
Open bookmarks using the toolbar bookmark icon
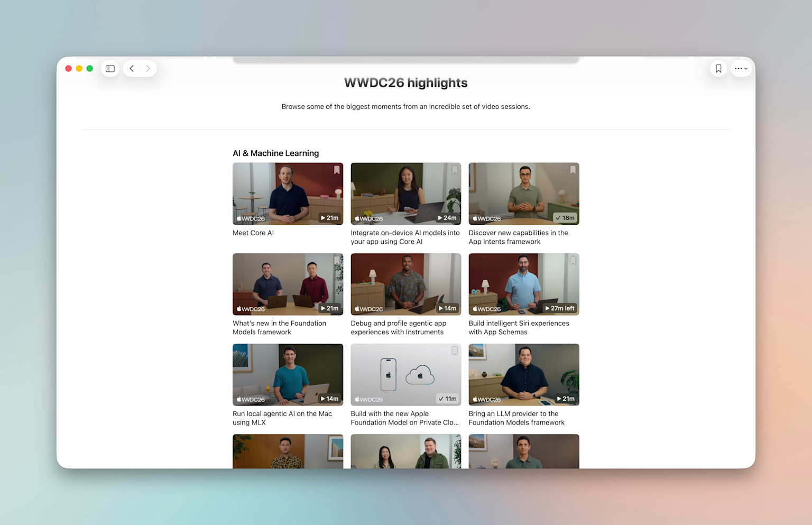click(x=718, y=69)
